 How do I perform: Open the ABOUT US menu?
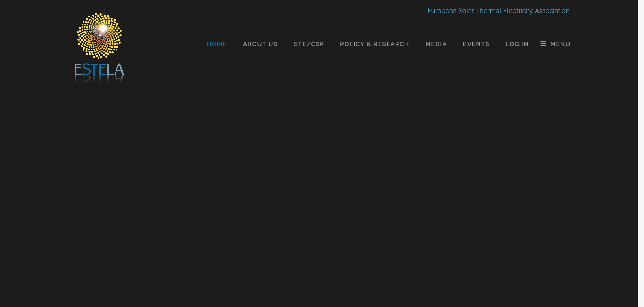tap(260, 44)
